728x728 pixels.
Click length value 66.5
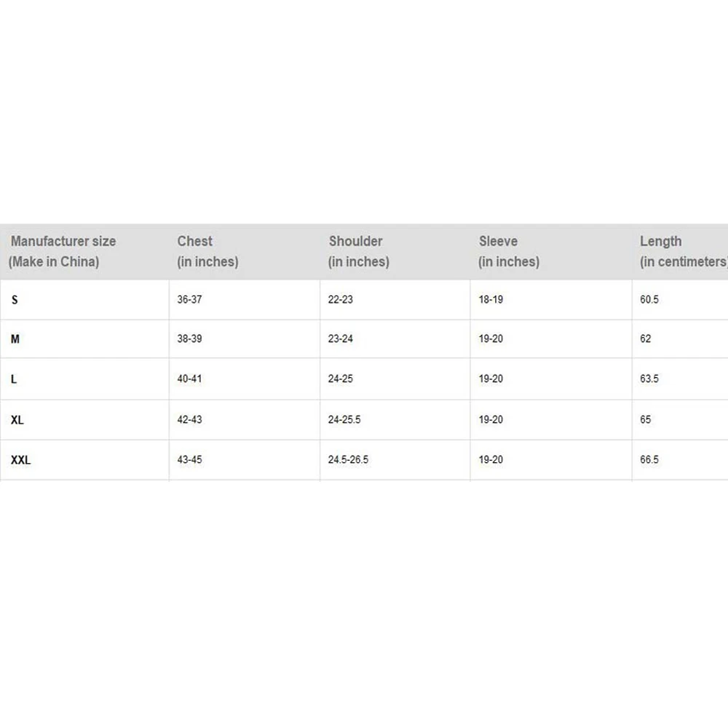(649, 460)
